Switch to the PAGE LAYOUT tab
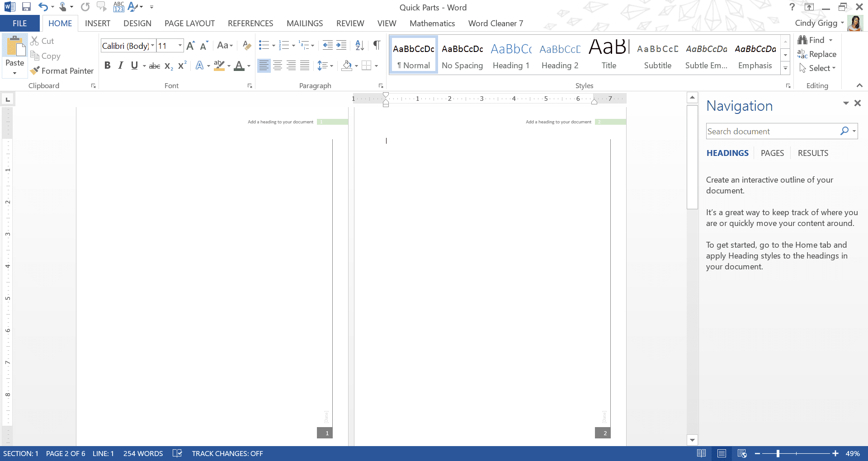 click(189, 24)
